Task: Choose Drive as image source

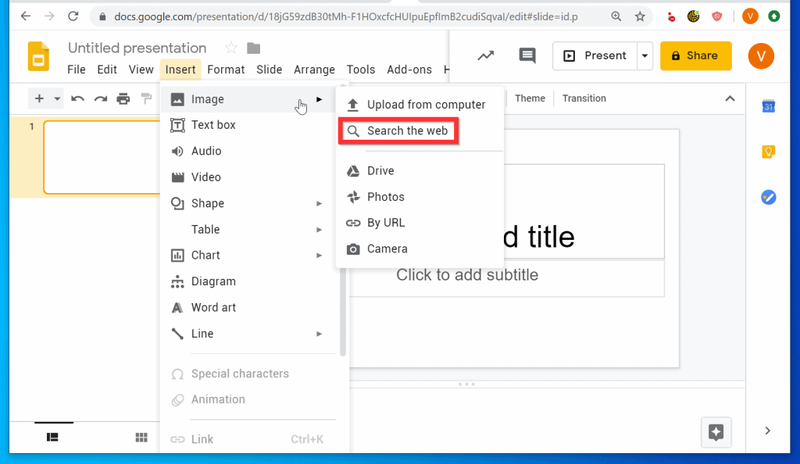Action: pos(419,170)
